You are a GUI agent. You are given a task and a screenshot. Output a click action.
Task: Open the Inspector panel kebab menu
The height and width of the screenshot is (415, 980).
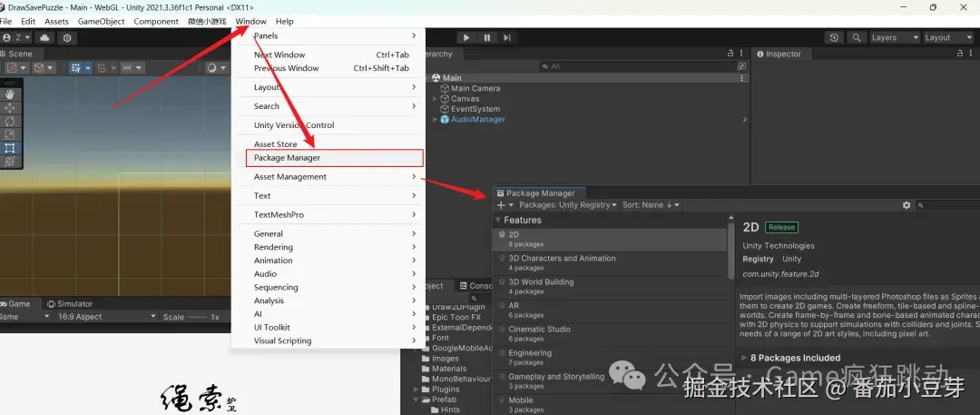[x=972, y=54]
